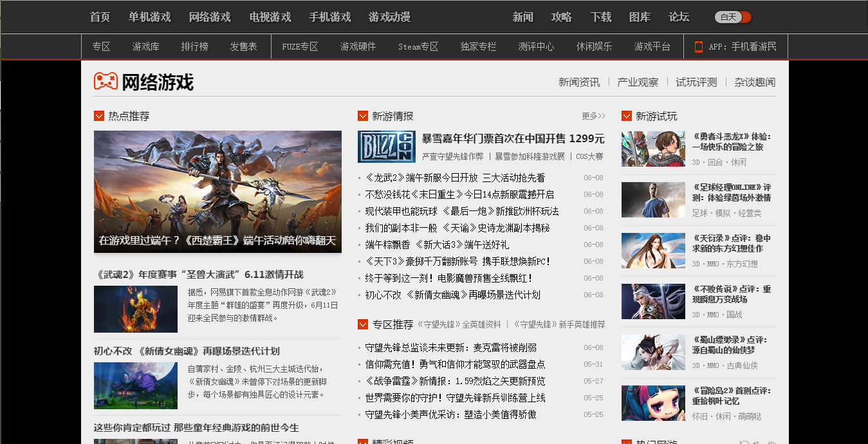Open 更多>> in the 新游情报 section
868x444 pixels.
point(593,116)
